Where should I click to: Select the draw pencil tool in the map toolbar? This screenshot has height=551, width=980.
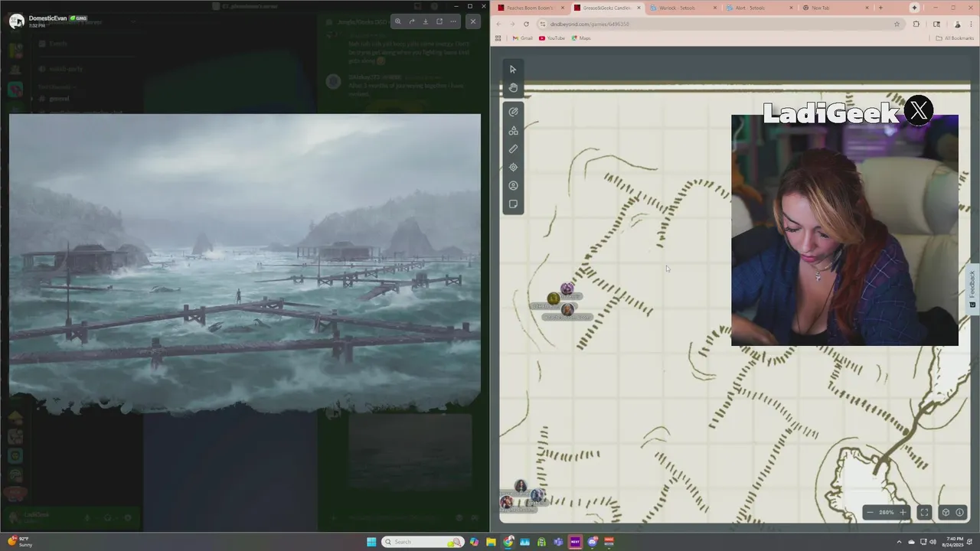513,112
